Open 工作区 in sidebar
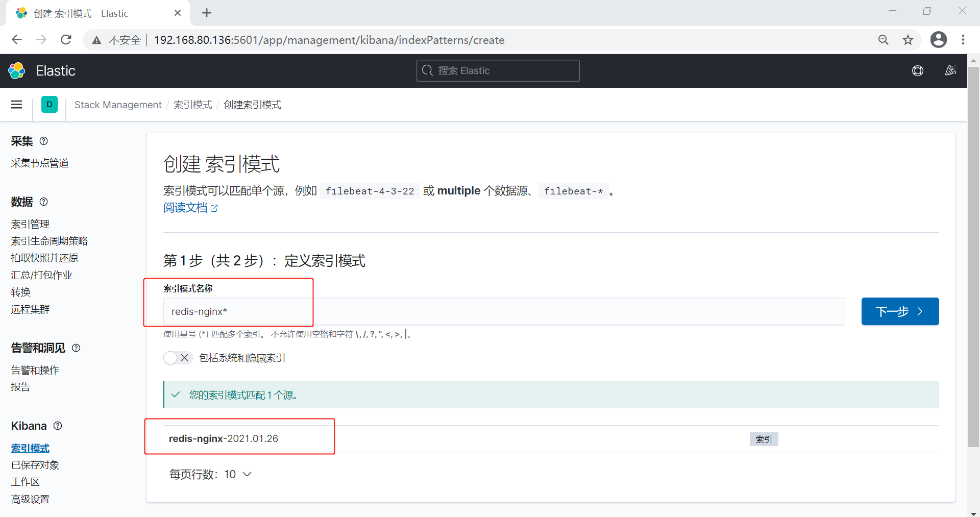Image resolution: width=980 pixels, height=517 pixels. click(26, 482)
